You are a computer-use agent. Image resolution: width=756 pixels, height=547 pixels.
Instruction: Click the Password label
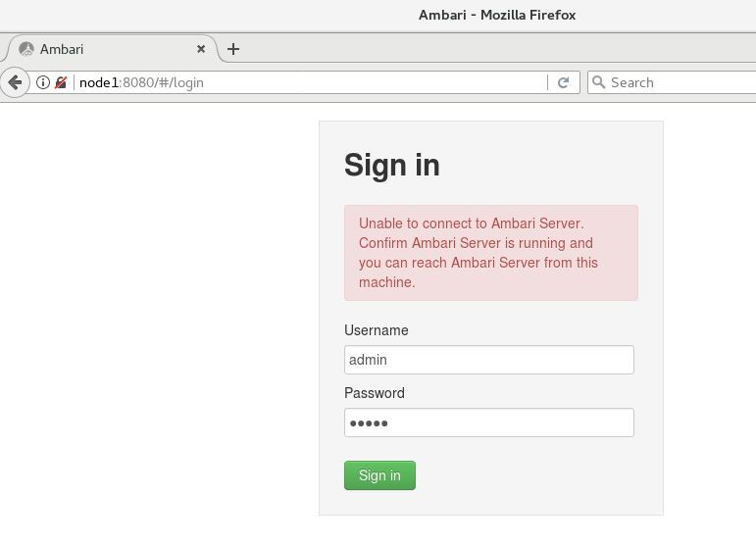pyautogui.click(x=374, y=393)
